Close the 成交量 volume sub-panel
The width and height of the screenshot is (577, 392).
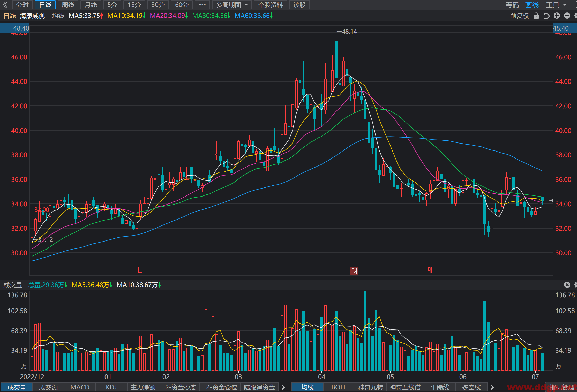coord(567,285)
